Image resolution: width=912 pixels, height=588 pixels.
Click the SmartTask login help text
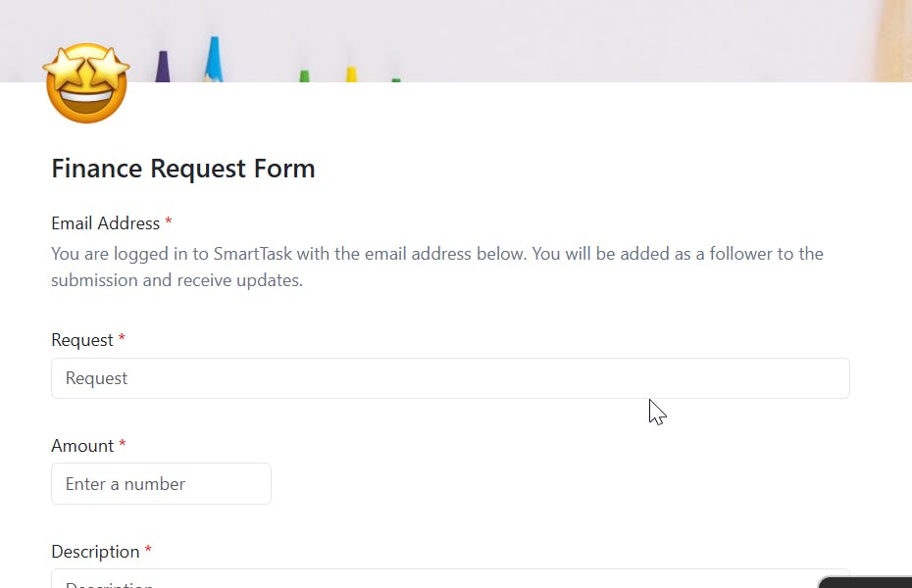tap(437, 267)
